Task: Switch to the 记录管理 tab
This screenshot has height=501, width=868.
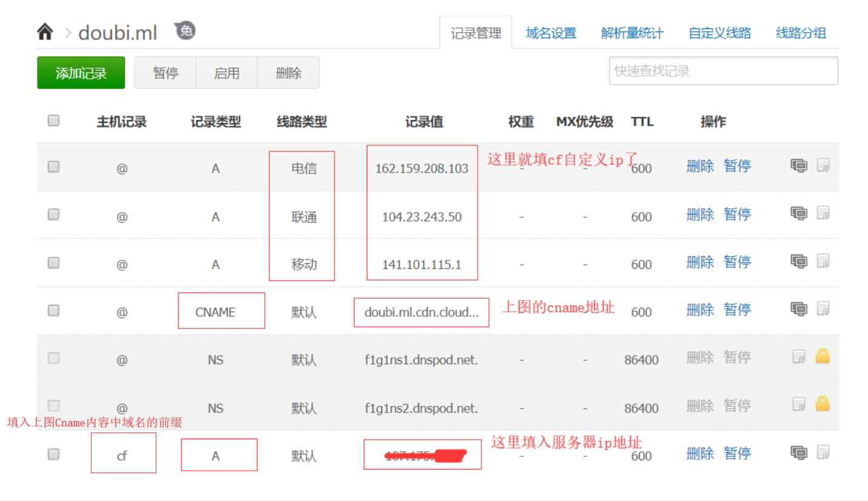Action: [x=476, y=33]
